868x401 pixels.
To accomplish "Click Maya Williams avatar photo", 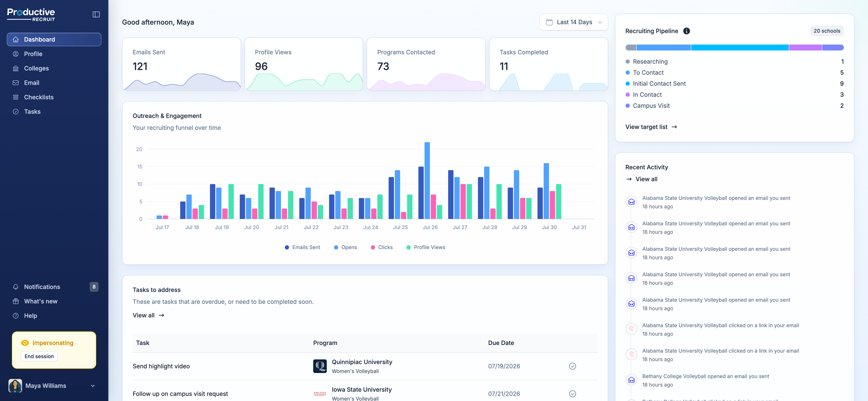I will tap(15, 386).
